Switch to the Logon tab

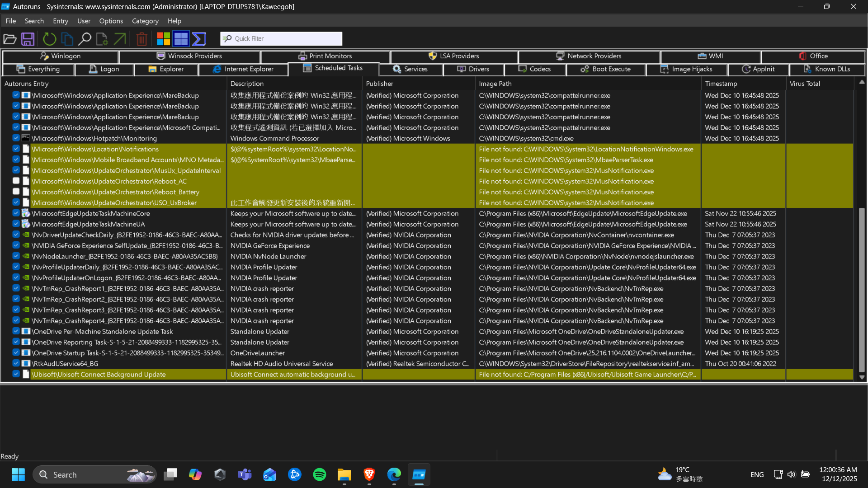[104, 69]
